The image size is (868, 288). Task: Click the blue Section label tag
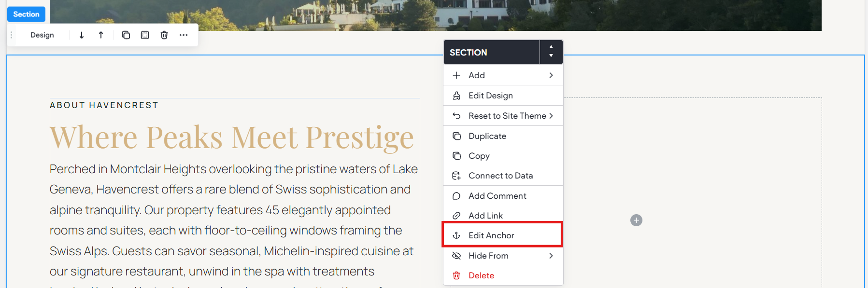27,14
